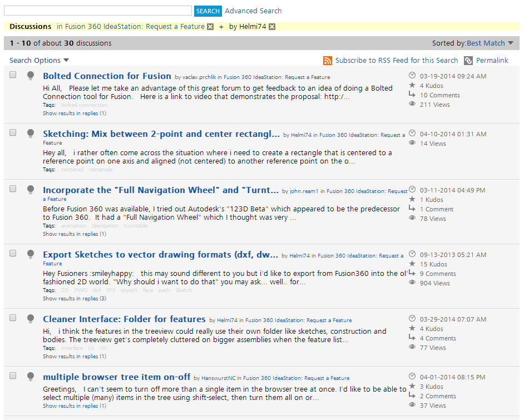
Task: Click the reply arrow icon beside 10 Comments
Action: (412, 95)
